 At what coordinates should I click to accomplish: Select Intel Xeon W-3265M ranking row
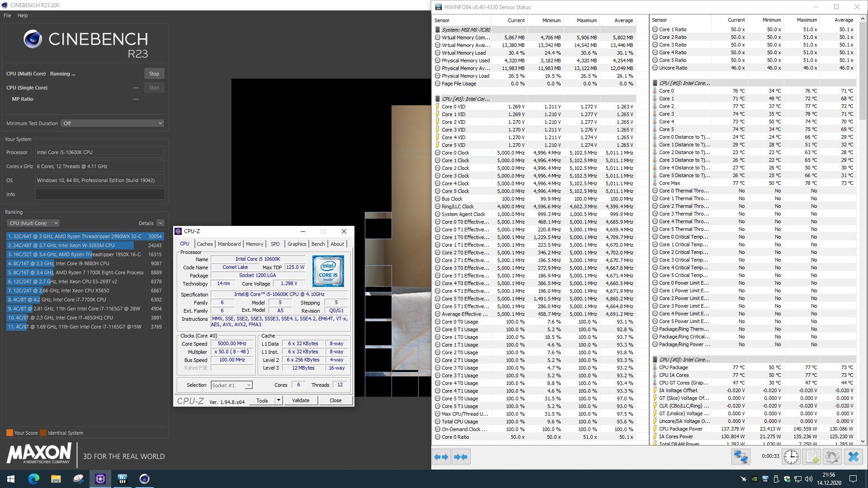click(85, 245)
